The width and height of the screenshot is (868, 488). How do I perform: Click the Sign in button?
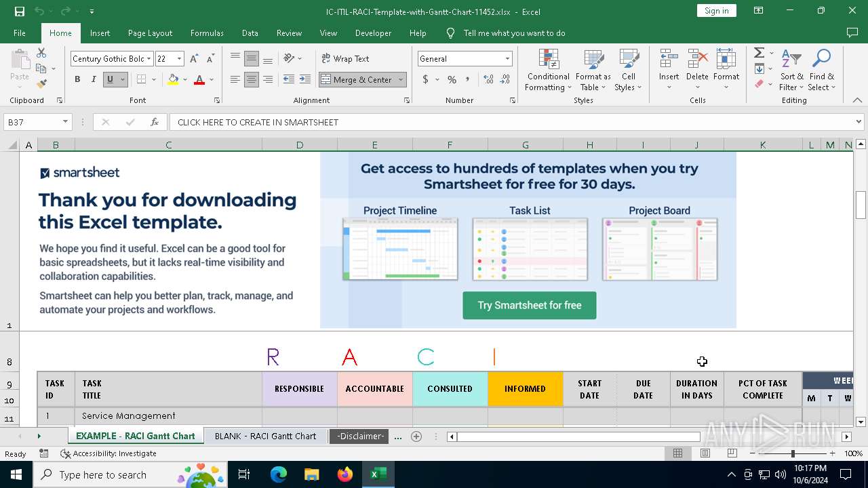click(x=716, y=10)
